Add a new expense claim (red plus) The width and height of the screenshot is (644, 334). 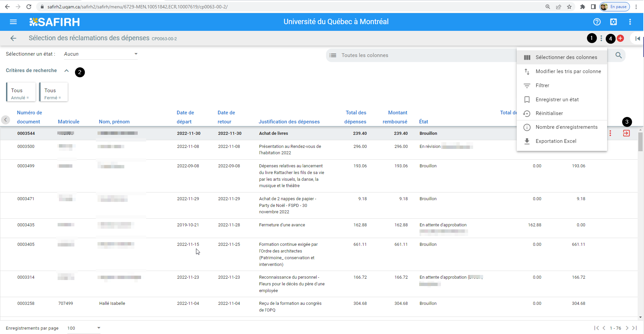pos(620,39)
